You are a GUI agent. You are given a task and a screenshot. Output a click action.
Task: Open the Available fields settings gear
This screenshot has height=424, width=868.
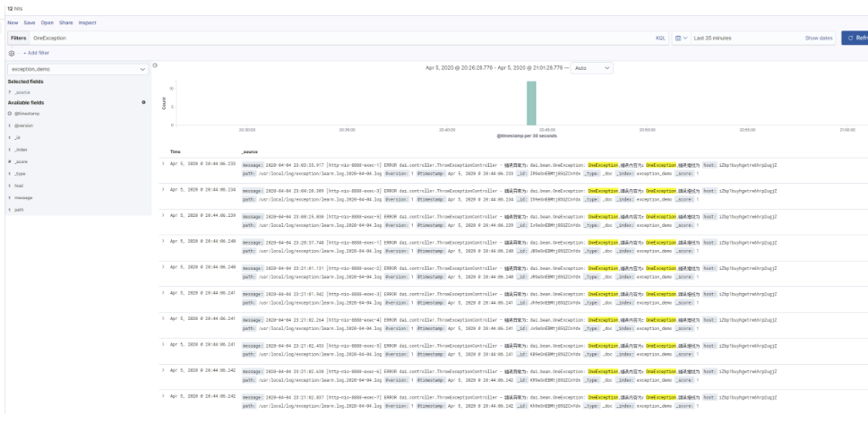143,102
